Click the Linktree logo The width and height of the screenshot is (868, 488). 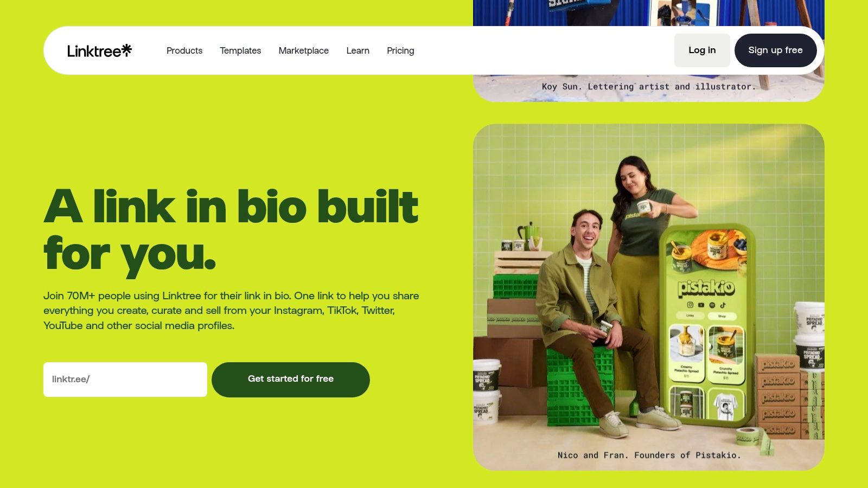[99, 50]
